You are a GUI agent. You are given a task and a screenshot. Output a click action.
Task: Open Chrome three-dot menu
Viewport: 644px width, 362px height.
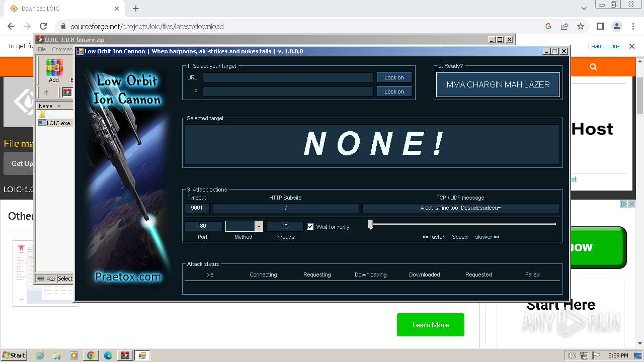(x=632, y=26)
